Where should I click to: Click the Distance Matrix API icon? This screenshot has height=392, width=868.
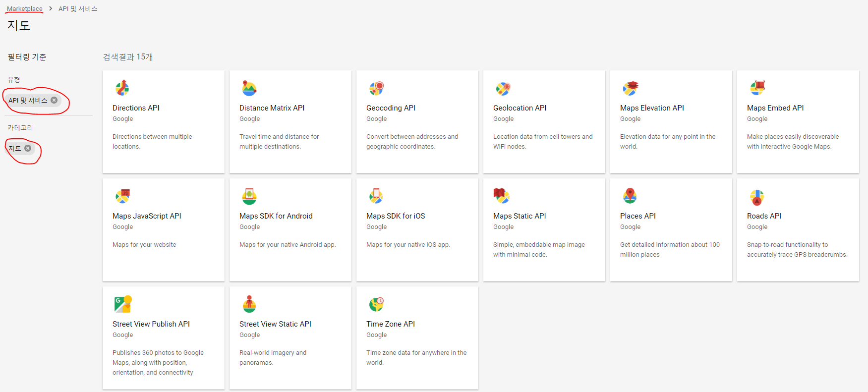point(249,88)
